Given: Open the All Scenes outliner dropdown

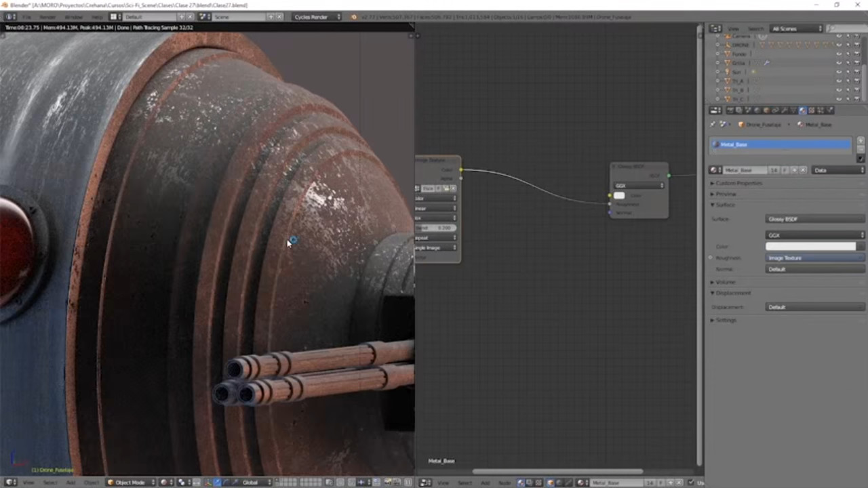Looking at the screenshot, I should [797, 28].
